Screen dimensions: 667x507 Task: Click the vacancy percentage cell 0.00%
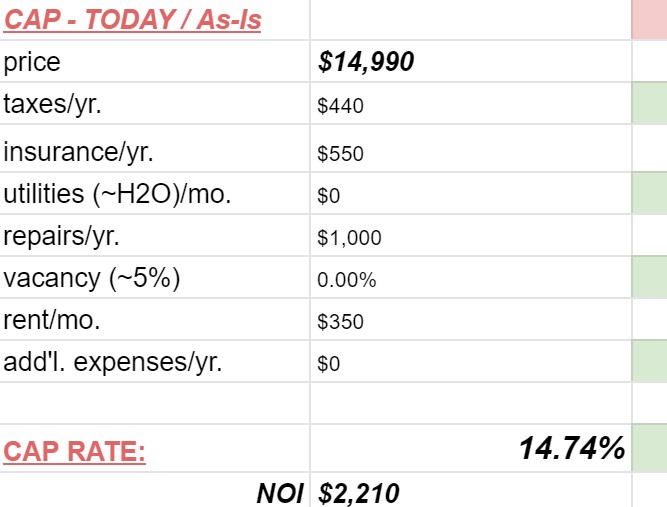click(x=471, y=277)
